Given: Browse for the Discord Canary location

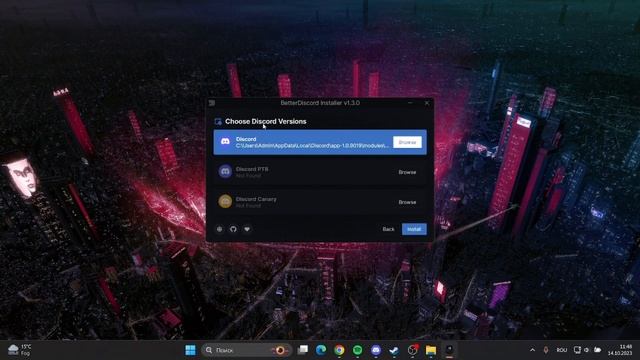Looking at the screenshot, I should pyautogui.click(x=407, y=202).
